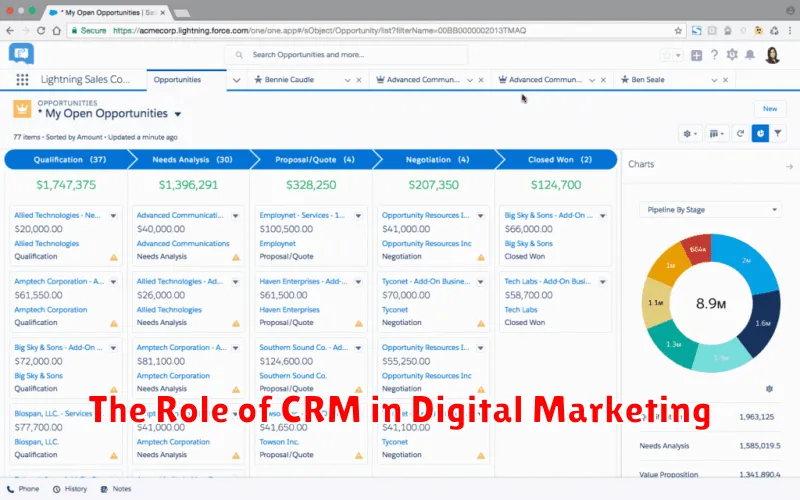
Task: Open Allied Technologies - Ne... opportunity link
Action: click(x=57, y=215)
